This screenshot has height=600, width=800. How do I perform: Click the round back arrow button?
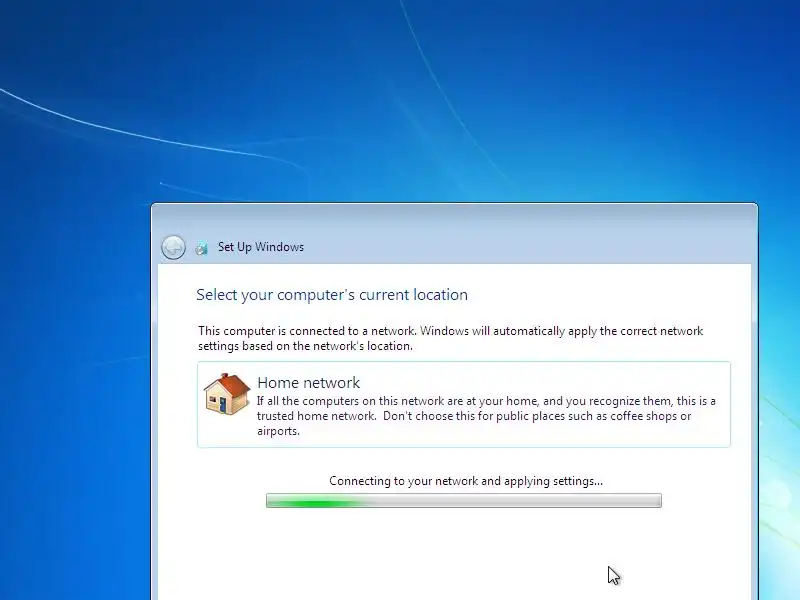[173, 247]
